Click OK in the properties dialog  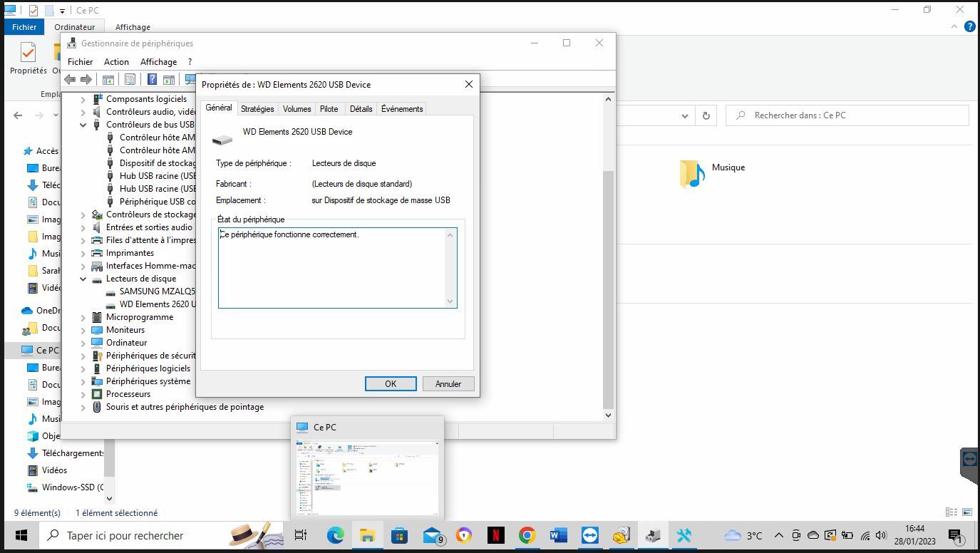click(391, 383)
